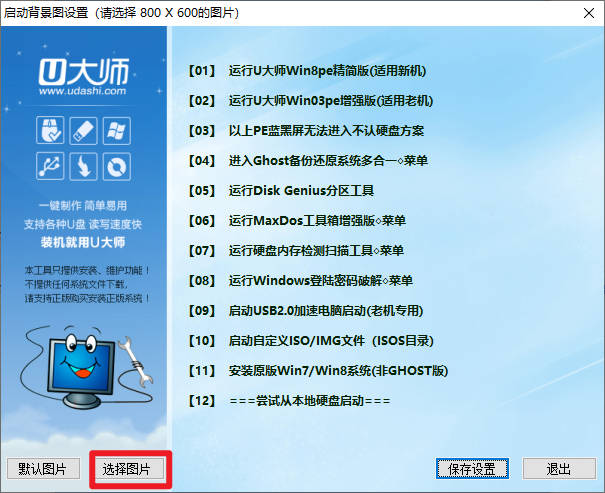
Task: Click the 支持各种U盘 读写速度快 text
Action: [83, 224]
